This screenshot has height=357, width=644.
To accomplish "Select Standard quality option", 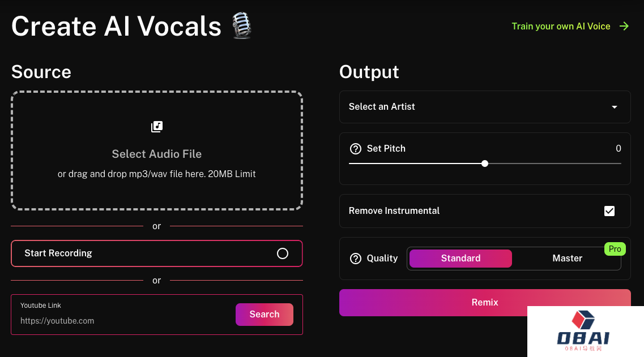I will pyautogui.click(x=461, y=259).
